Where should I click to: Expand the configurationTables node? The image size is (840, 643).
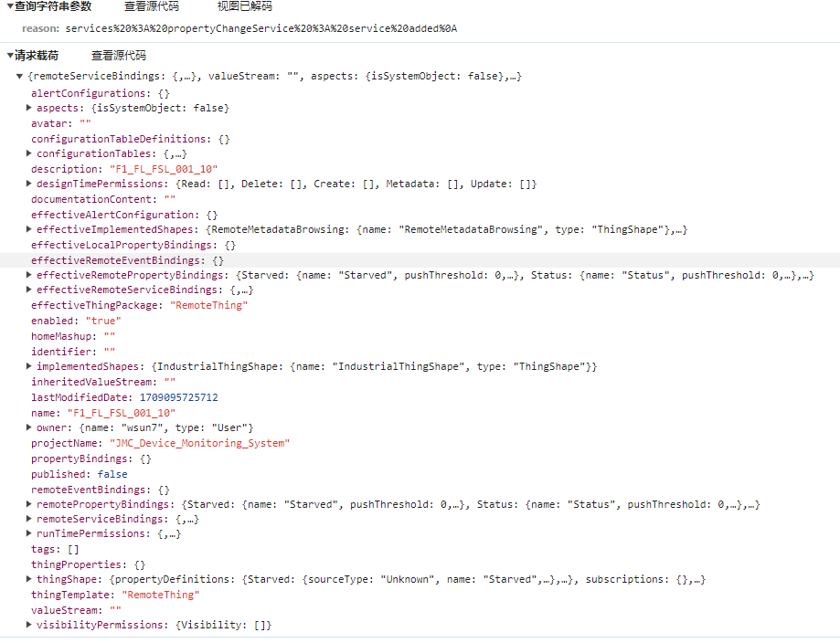coord(29,153)
